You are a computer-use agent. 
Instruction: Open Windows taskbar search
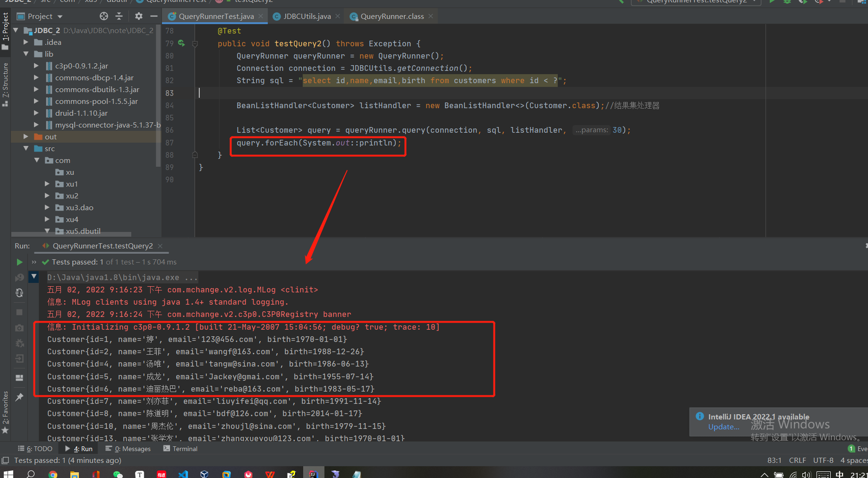click(x=31, y=473)
